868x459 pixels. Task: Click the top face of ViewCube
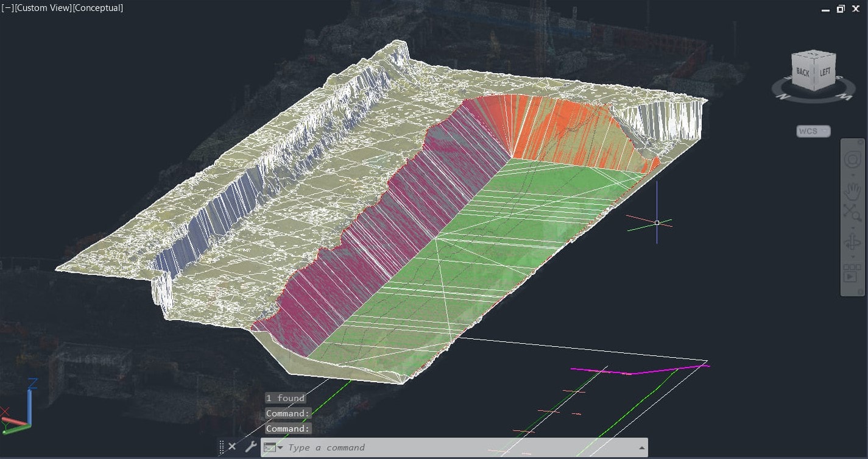(814, 56)
